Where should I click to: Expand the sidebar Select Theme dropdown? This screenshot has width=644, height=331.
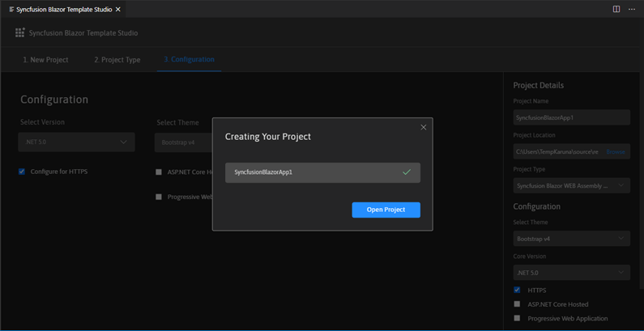[571, 239]
